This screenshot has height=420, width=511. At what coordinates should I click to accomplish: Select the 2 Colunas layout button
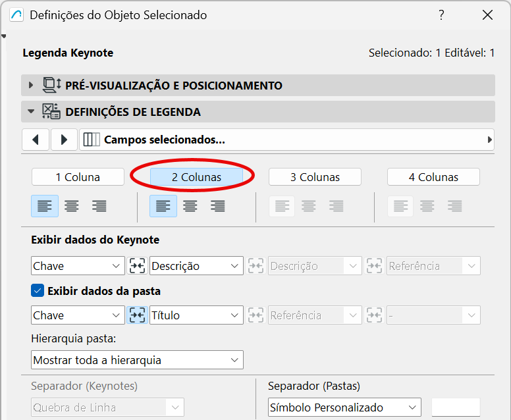point(196,177)
